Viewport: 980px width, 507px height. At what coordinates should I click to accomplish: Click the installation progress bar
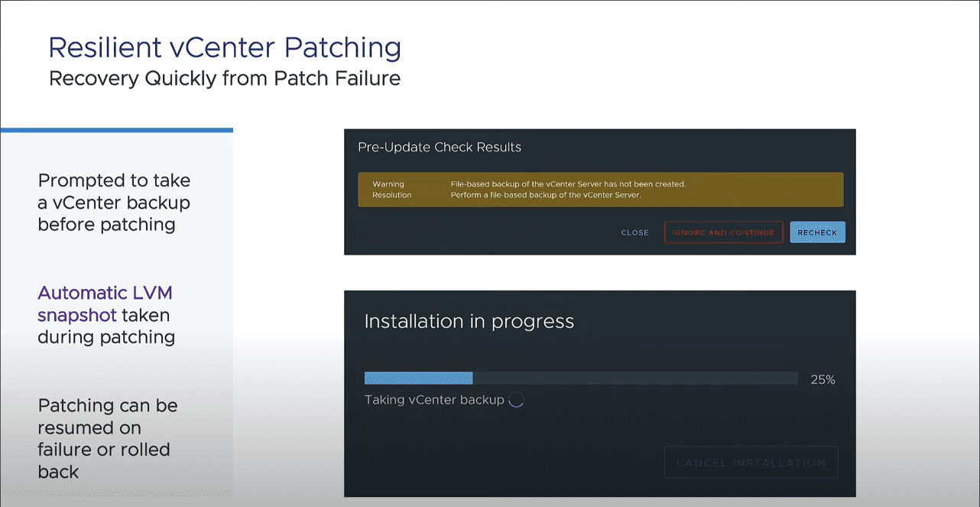click(x=581, y=379)
